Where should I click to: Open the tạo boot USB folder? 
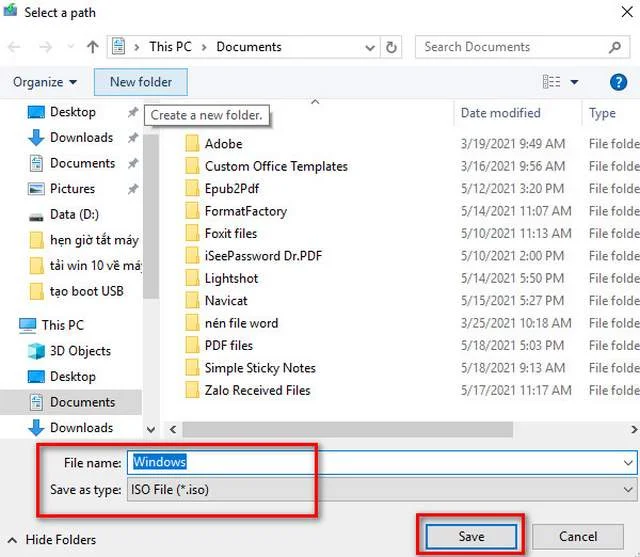point(78,291)
